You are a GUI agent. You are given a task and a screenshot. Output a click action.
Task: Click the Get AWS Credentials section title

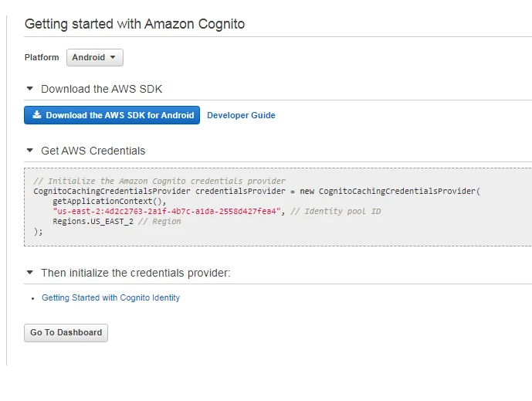point(93,151)
